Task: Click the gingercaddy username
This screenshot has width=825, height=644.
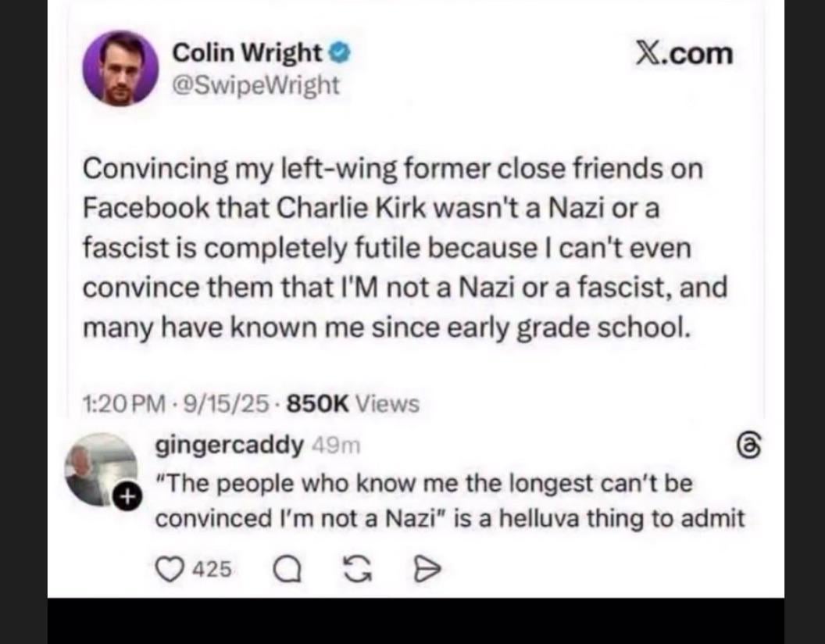Action: click(230, 445)
